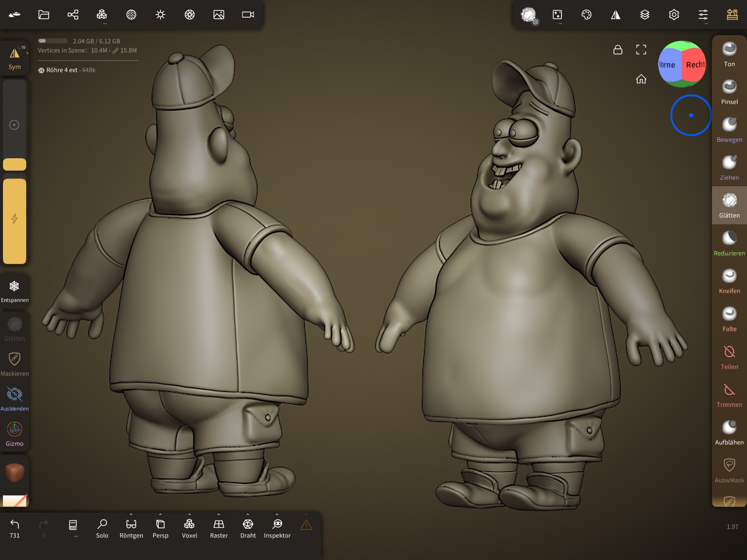This screenshot has width=747, height=560.
Task: Click the Nomad logo in top-left corner
Action: 15,15
